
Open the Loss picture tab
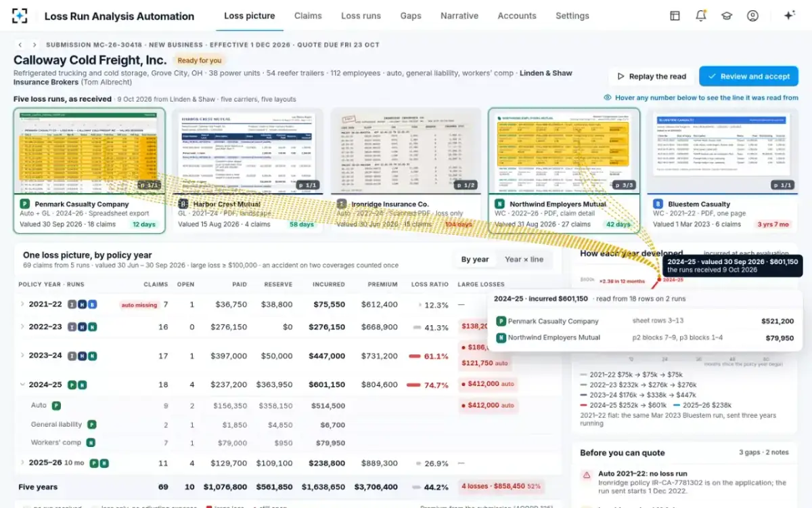point(250,16)
